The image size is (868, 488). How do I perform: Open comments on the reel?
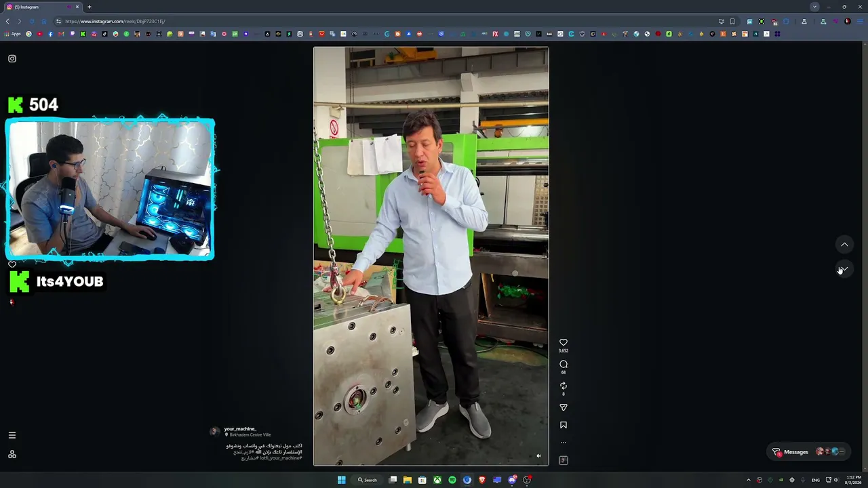(563, 364)
